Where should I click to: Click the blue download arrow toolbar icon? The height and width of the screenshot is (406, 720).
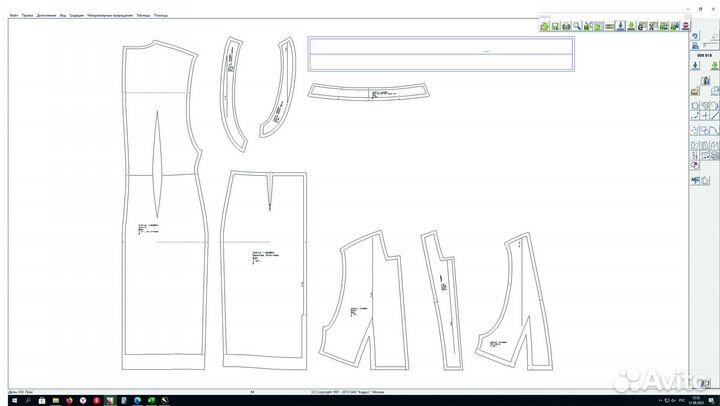[x=621, y=27]
